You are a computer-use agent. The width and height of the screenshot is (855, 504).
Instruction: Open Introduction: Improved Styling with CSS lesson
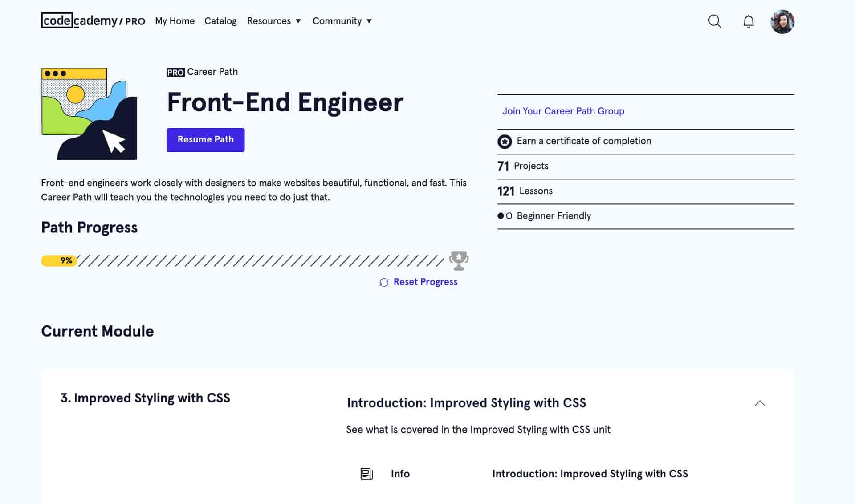tap(590, 474)
